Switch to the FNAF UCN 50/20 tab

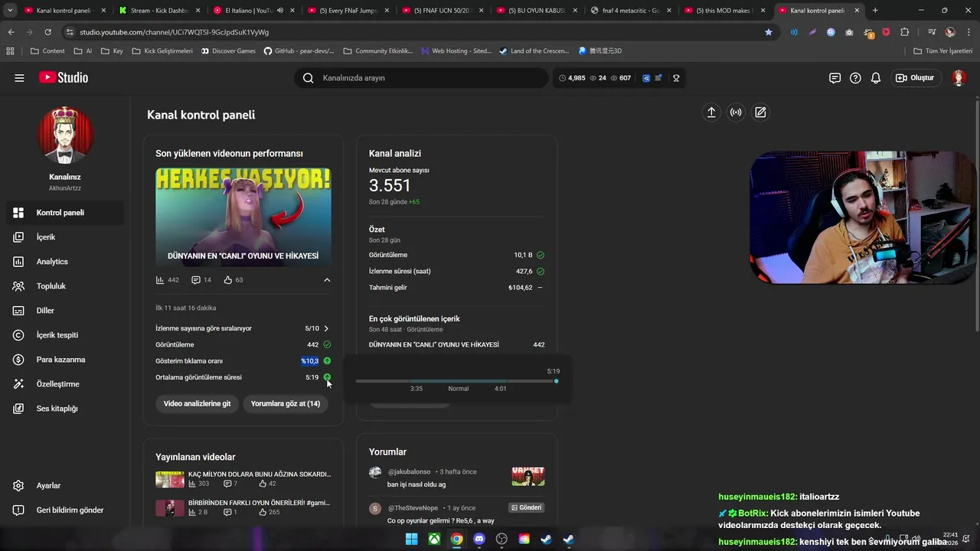(441, 11)
